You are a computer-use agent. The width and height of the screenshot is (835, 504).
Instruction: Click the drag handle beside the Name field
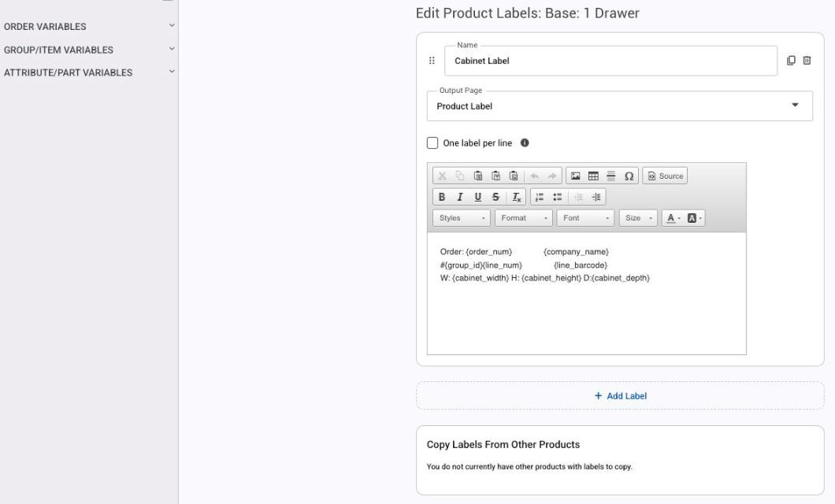(432, 61)
